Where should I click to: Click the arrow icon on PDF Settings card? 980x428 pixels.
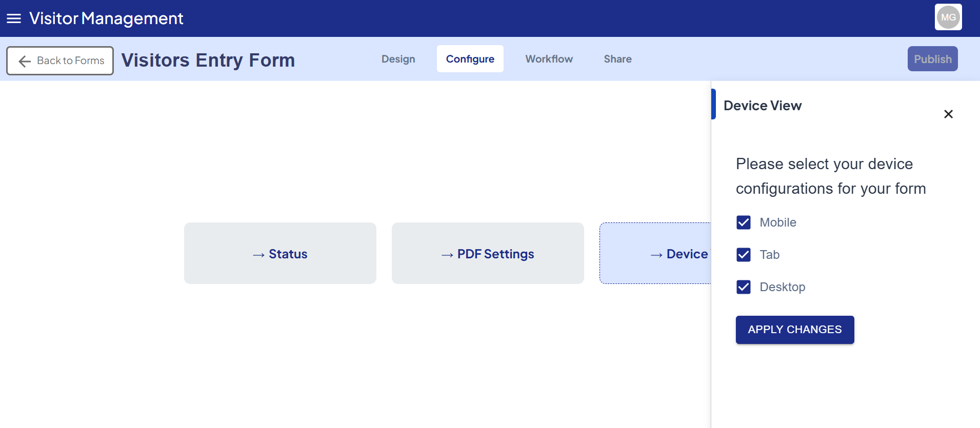coord(447,255)
